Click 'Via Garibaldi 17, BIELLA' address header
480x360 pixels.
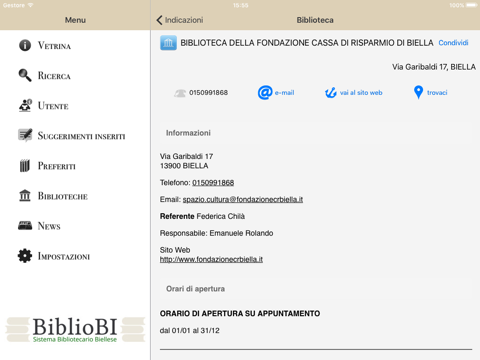tap(434, 67)
